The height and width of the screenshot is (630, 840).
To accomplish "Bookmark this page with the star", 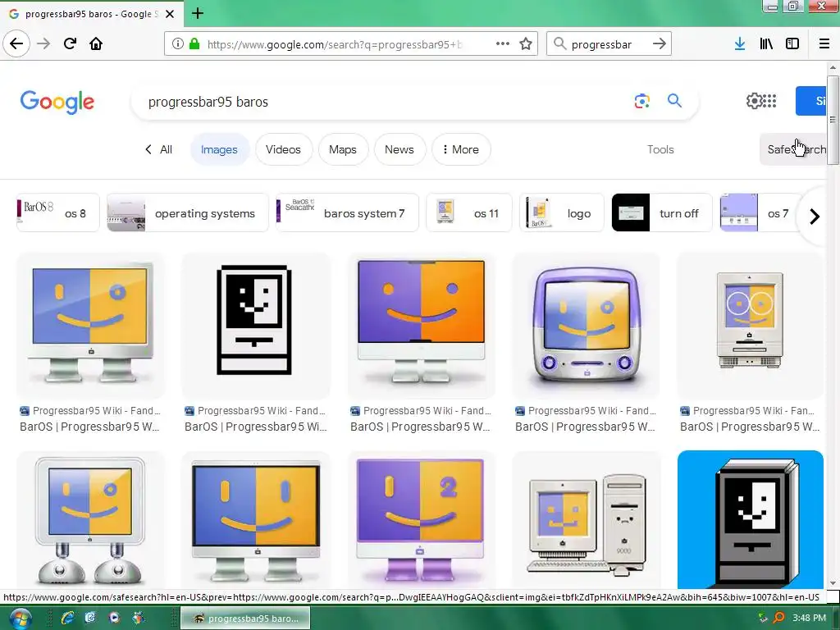I will coord(526,43).
